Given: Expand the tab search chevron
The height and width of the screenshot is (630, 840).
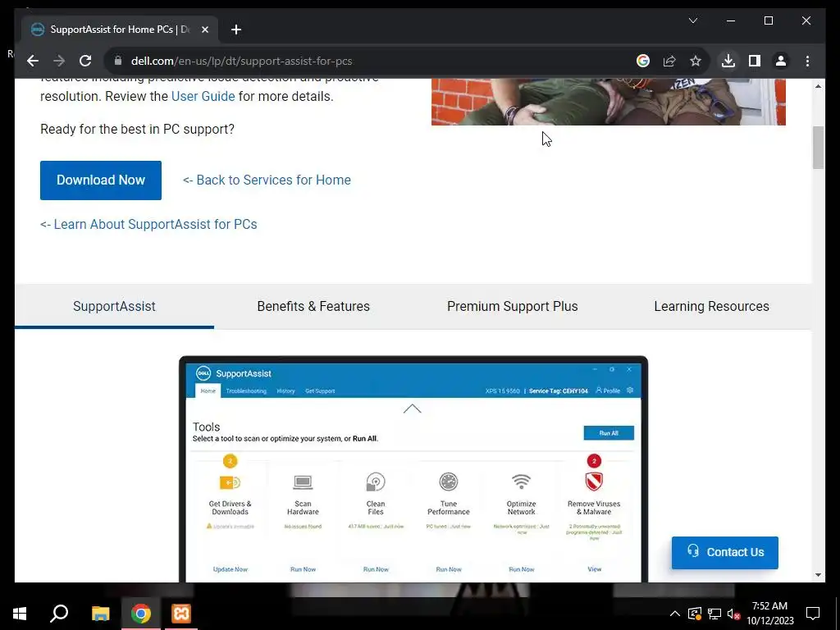Looking at the screenshot, I should pos(692,21).
